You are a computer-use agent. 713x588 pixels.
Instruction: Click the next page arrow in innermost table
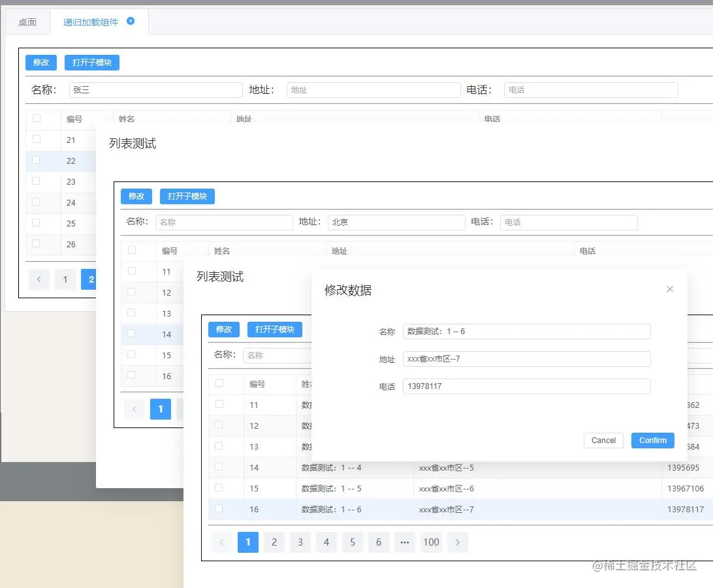457,542
